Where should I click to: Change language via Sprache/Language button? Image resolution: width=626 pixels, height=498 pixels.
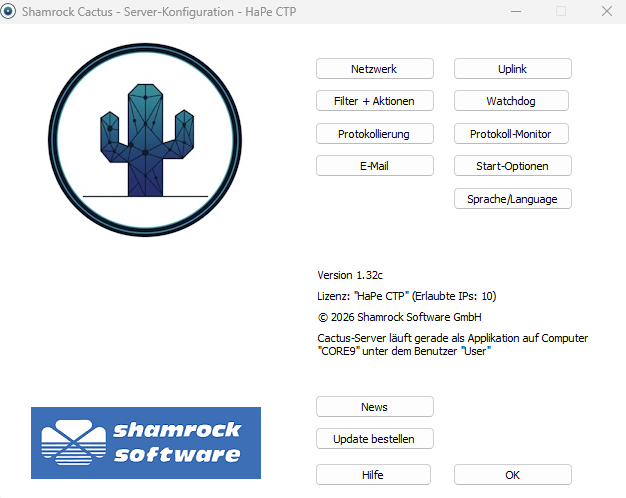513,198
